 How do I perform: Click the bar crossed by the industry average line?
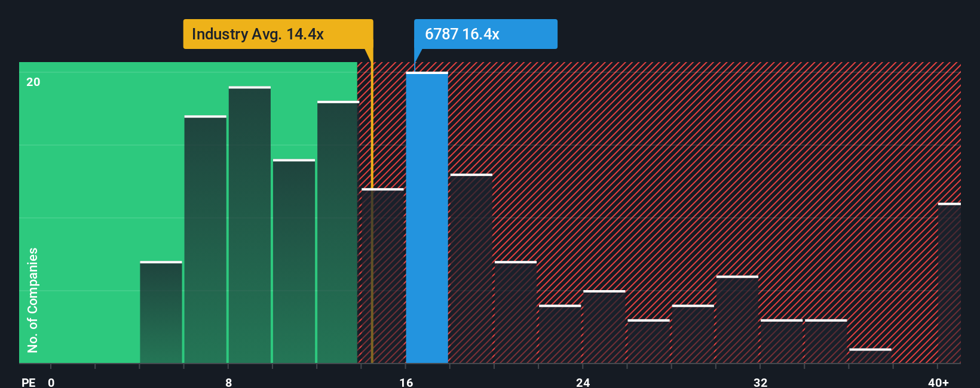382,276
